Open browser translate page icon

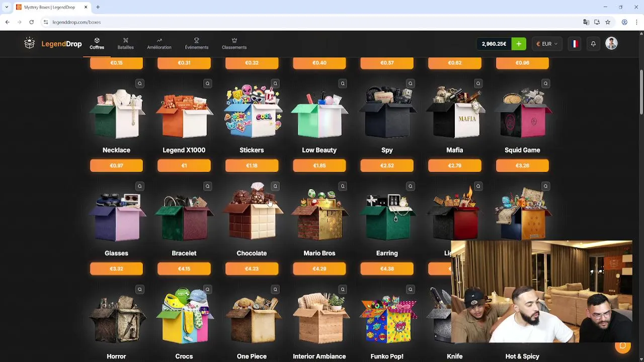[x=586, y=22]
